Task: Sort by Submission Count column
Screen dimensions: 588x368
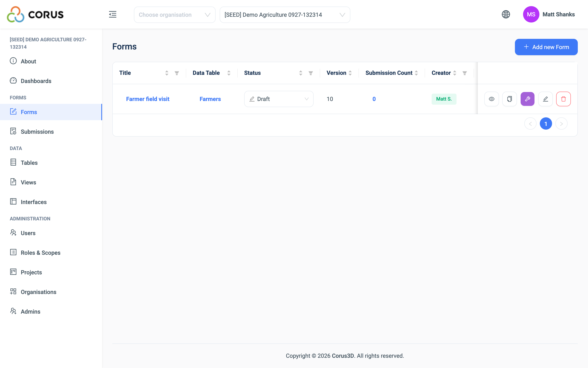Action: pos(416,73)
